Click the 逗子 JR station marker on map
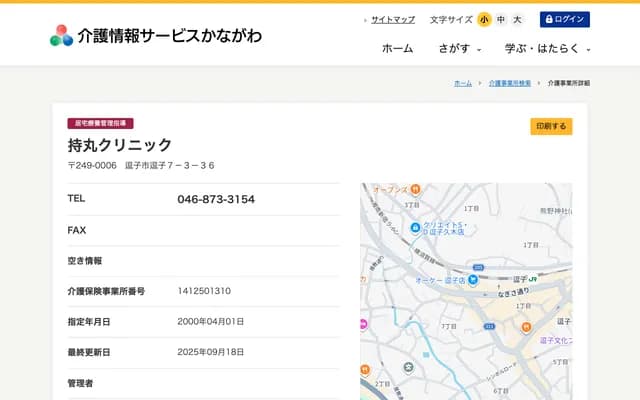Screen dimensions: 640x400 [533, 281]
